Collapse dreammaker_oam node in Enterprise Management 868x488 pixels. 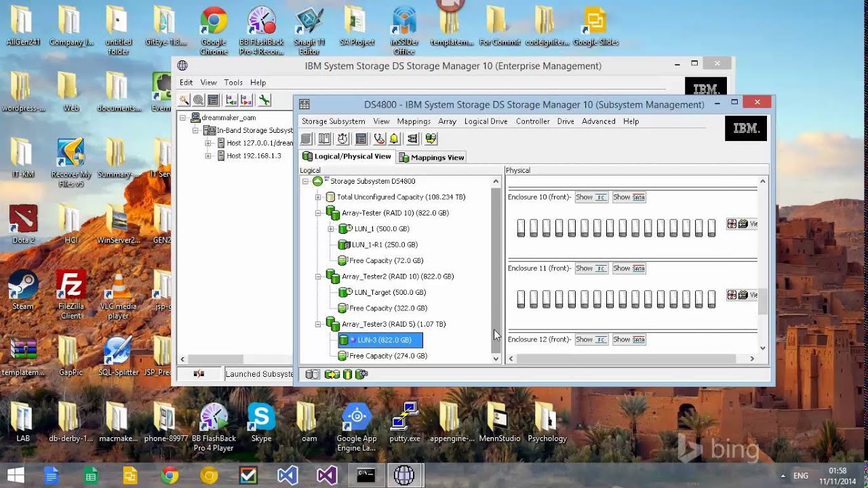[x=183, y=118]
